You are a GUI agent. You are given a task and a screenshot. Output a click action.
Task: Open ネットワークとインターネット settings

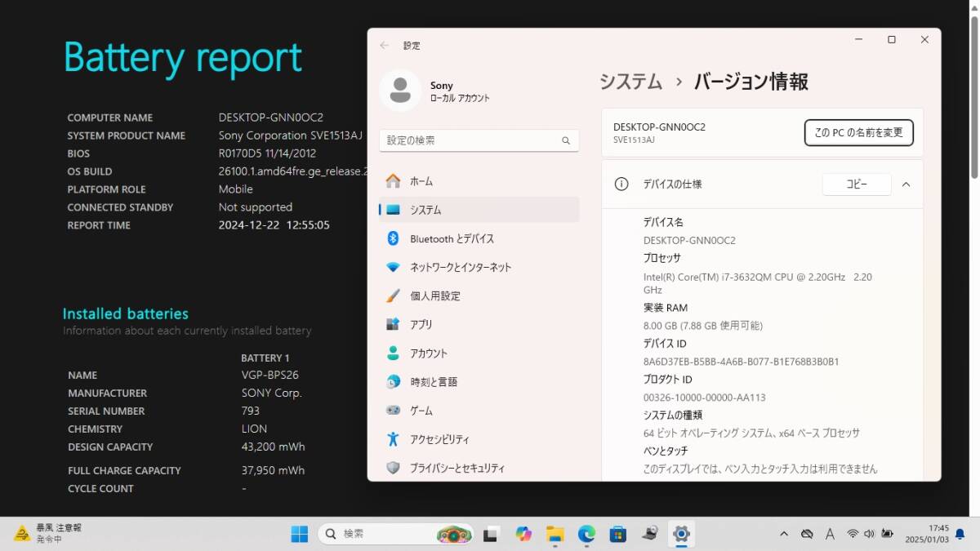coord(479,267)
